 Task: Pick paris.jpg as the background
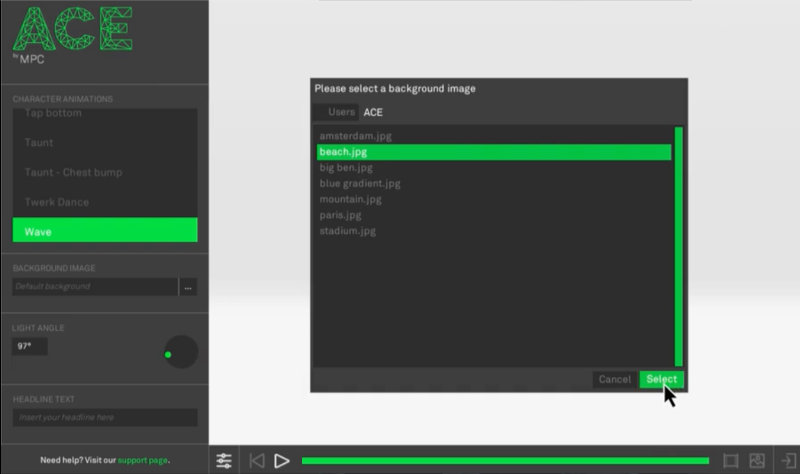pyautogui.click(x=340, y=215)
